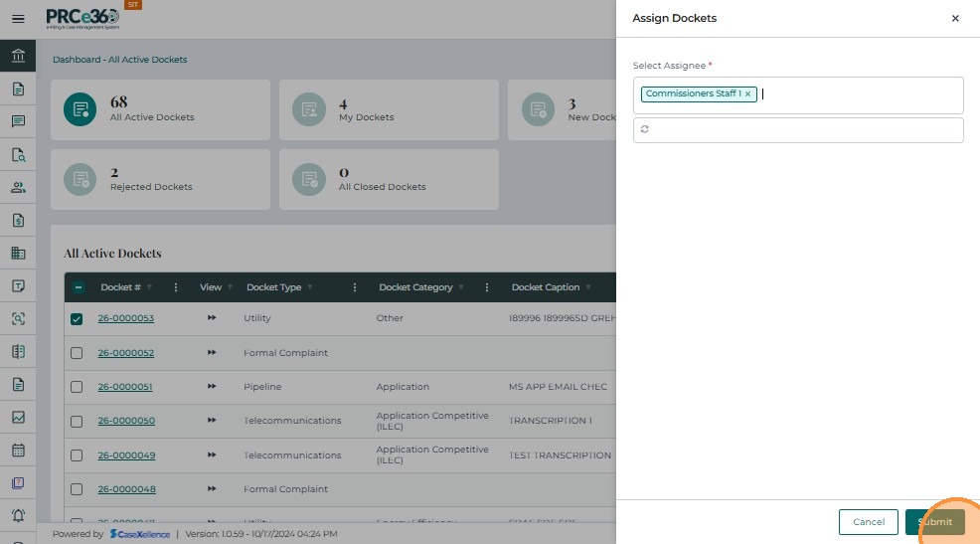Open the hamburger menu at top left

(x=18, y=19)
